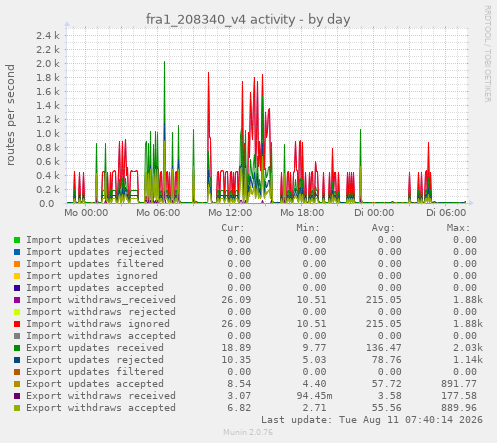Click the 'Mo 18:00' x-axis label
497x443 pixels.
click(302, 213)
